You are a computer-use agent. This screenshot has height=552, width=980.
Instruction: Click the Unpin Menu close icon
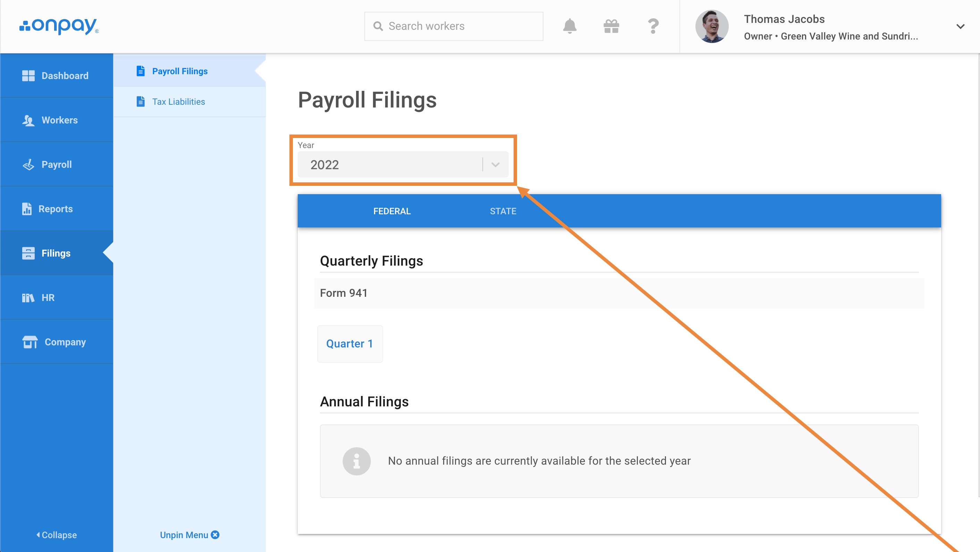coord(215,535)
